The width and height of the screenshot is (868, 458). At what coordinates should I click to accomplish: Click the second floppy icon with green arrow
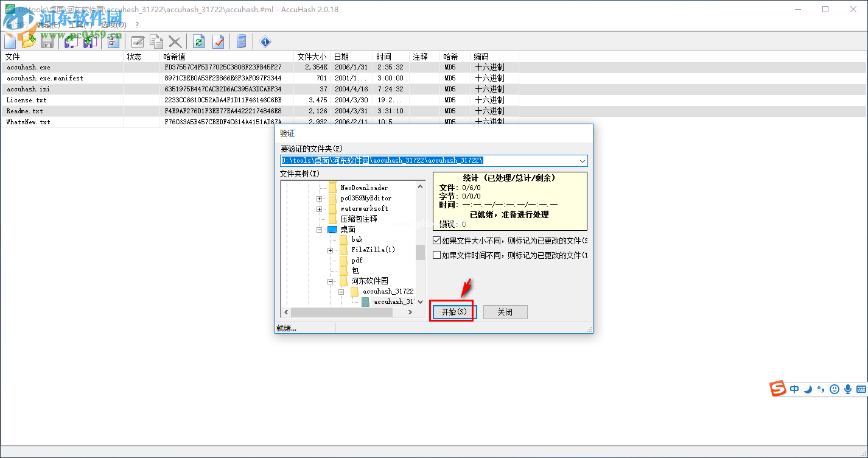(x=89, y=41)
